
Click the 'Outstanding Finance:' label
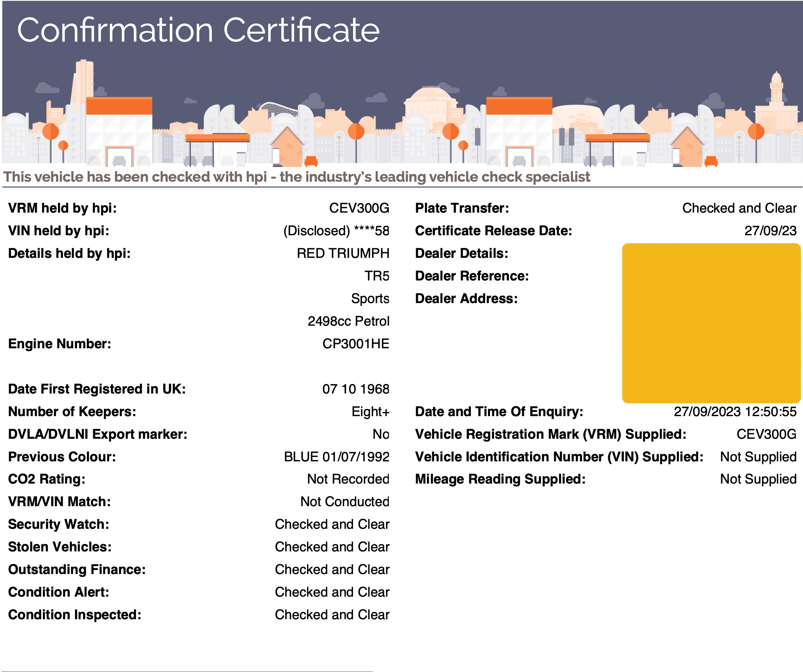(x=77, y=569)
